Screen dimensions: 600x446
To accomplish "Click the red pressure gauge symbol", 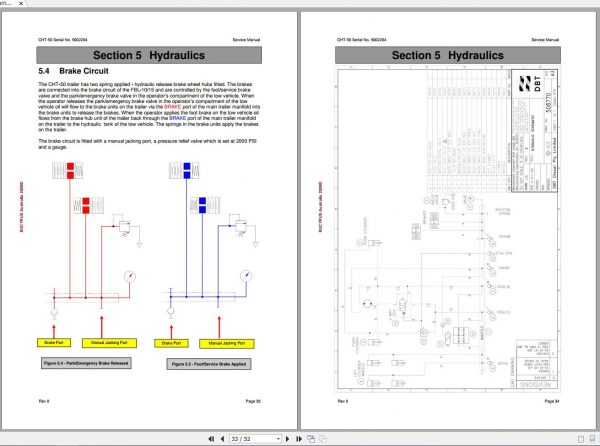I will 130,276.
